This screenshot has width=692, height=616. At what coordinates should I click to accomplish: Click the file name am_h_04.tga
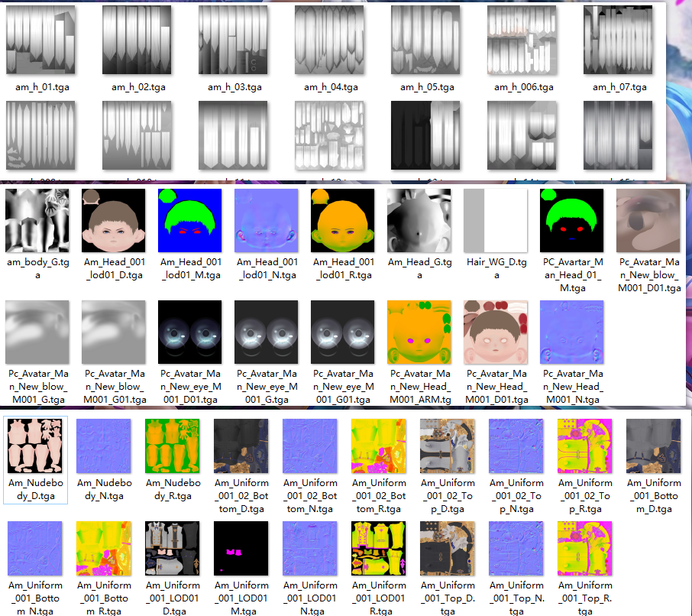[x=331, y=87]
